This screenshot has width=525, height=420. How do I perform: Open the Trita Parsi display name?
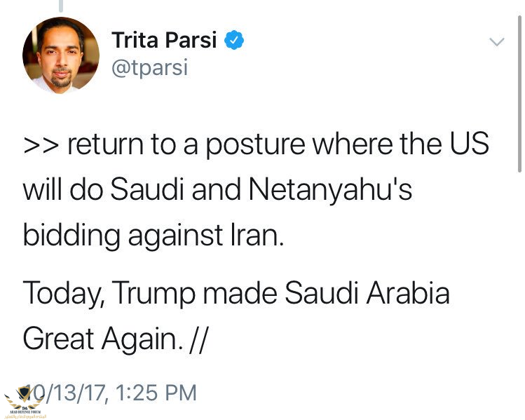point(164,40)
